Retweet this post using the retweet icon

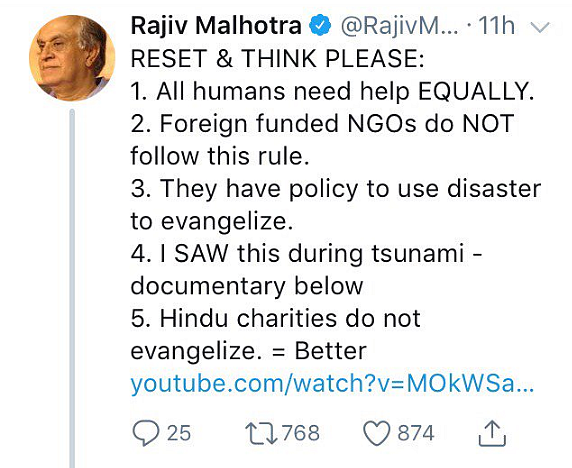(261, 433)
